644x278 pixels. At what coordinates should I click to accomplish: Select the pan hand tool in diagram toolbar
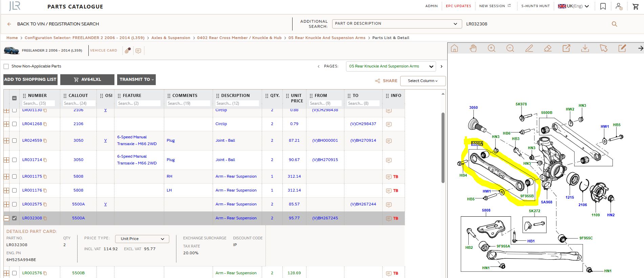coord(473,48)
